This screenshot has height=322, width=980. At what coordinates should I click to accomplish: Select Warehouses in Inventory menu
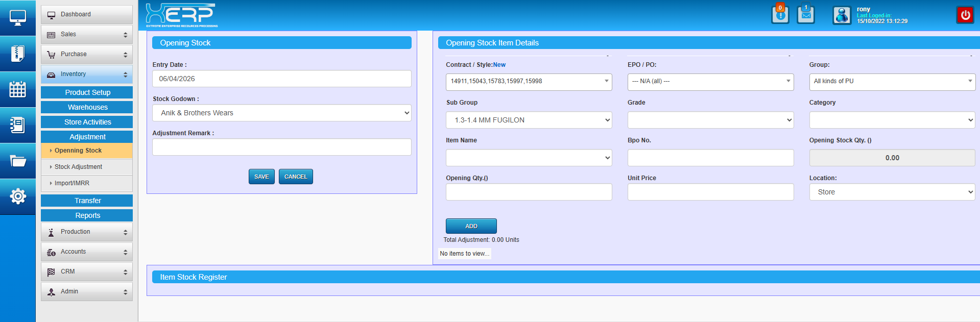click(87, 107)
